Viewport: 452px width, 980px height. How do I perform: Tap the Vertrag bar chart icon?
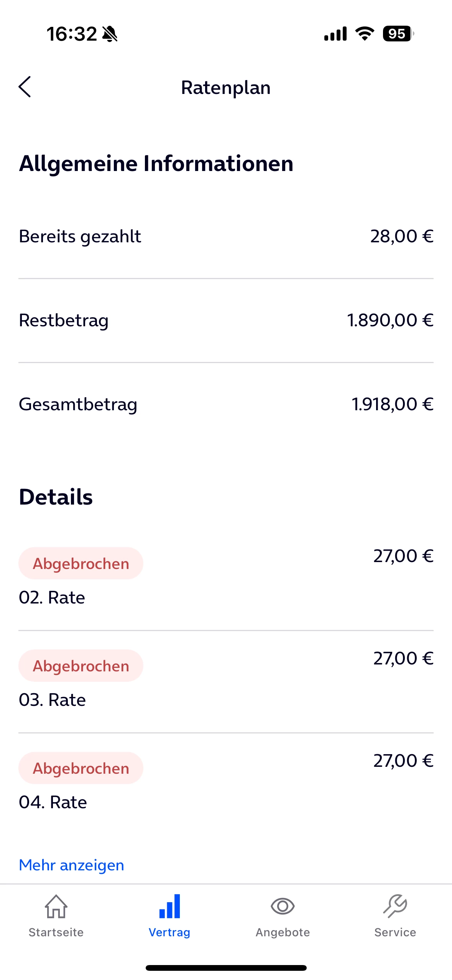[169, 906]
